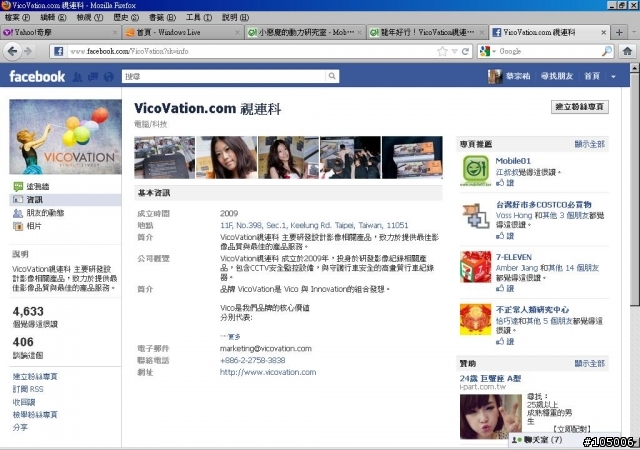Click the Facebook logo
This screenshot has height=450, width=640.
click(x=37, y=76)
